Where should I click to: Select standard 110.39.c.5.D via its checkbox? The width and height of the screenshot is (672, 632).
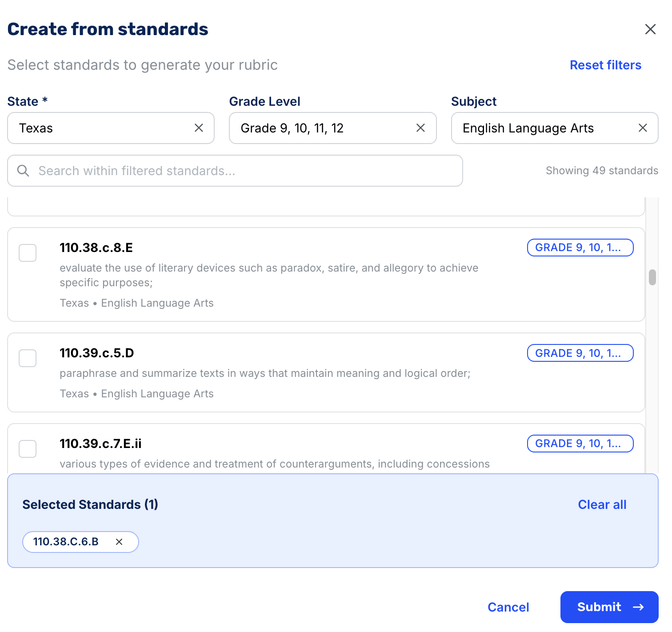click(x=28, y=358)
